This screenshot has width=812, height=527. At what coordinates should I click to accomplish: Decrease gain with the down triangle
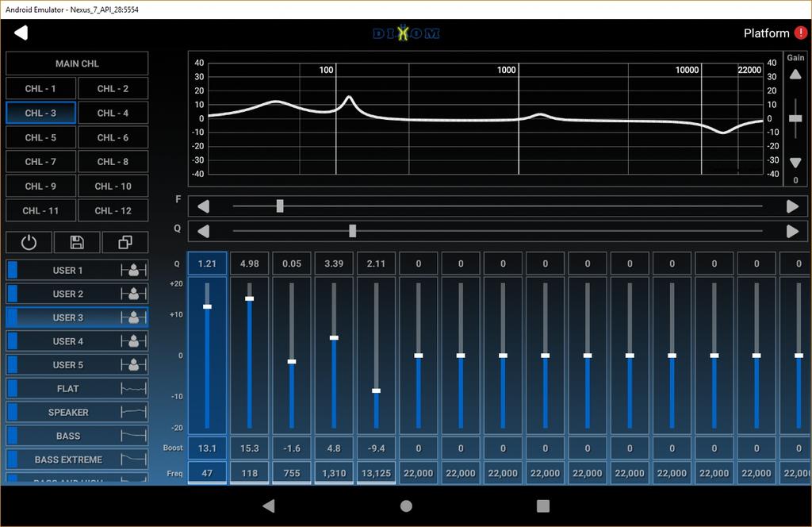[795, 163]
